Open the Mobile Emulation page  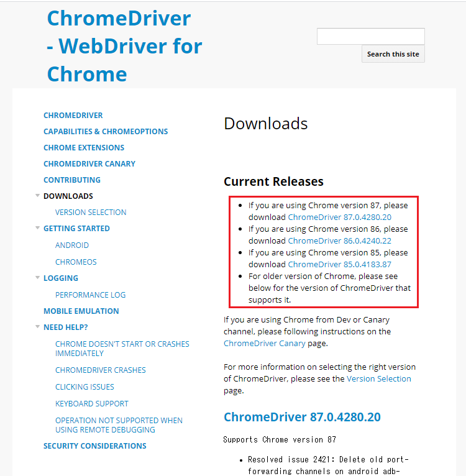click(81, 311)
